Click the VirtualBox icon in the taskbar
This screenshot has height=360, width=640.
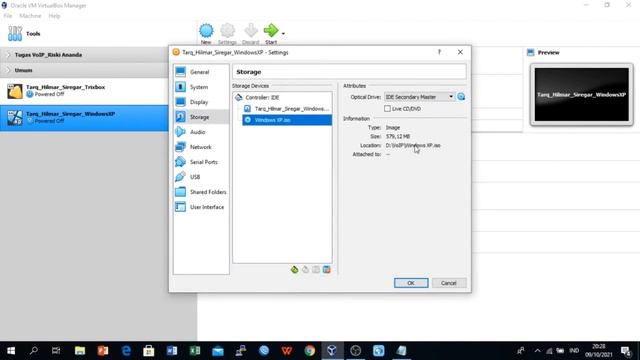(x=332, y=351)
